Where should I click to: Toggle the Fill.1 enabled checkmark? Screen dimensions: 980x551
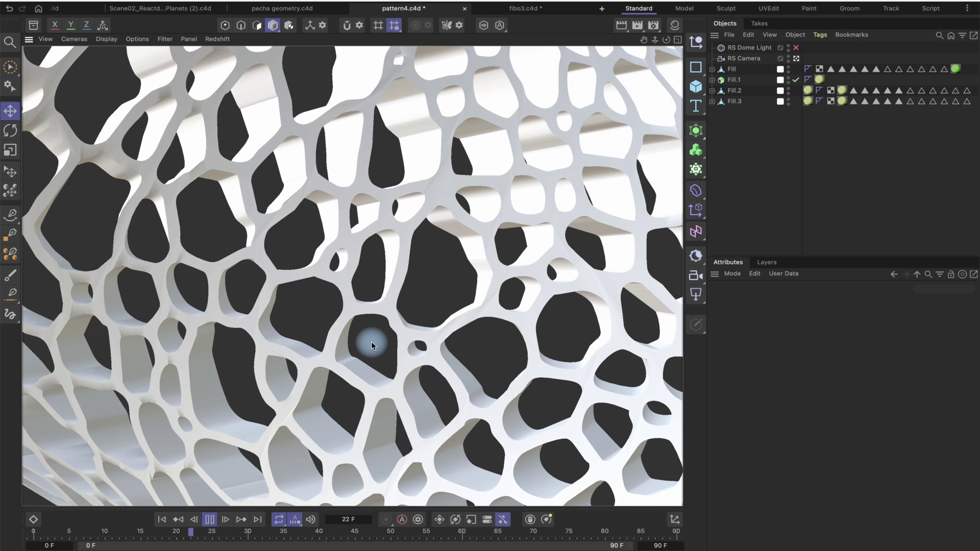(x=796, y=80)
